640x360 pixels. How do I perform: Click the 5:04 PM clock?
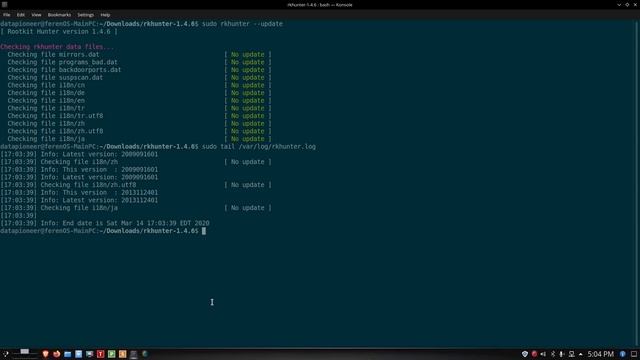[x=601, y=354]
